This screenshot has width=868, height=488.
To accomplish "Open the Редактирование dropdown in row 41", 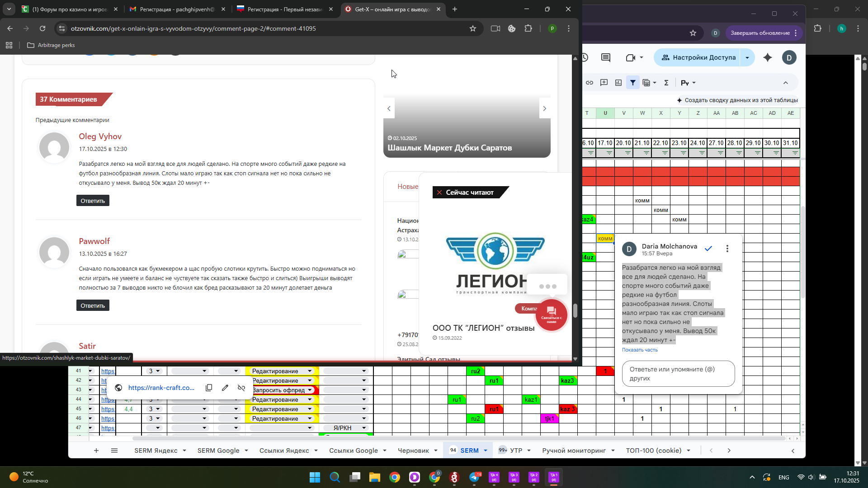I will coord(310,371).
